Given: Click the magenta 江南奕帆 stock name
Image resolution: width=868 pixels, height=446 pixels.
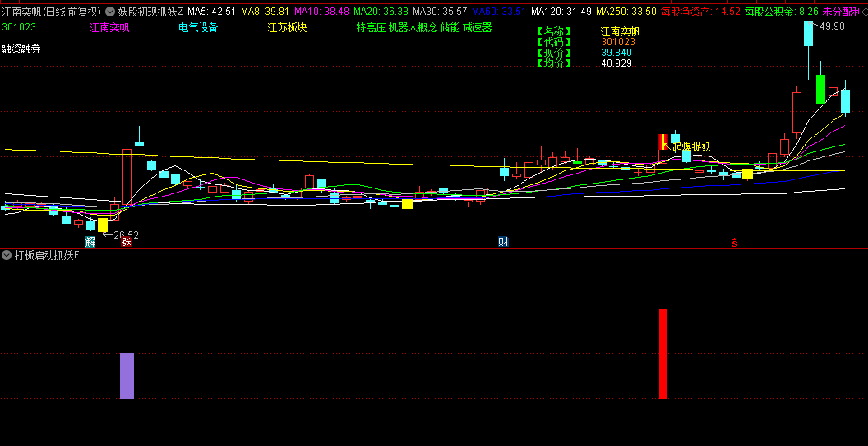Looking at the screenshot, I should click(109, 27).
